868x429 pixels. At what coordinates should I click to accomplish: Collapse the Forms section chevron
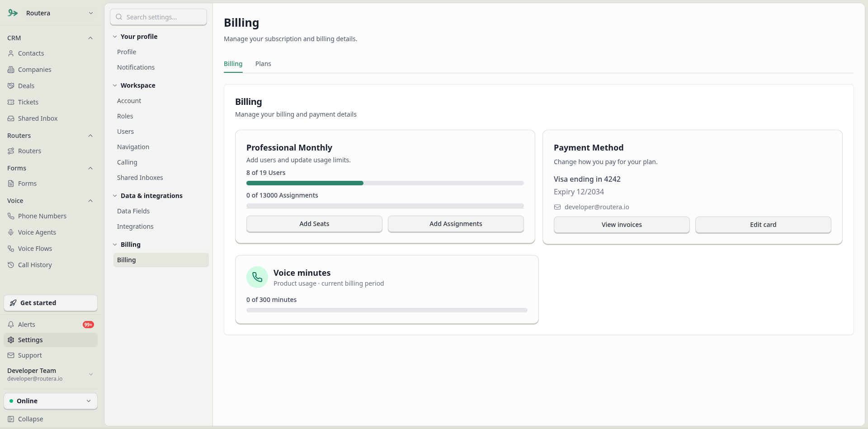click(x=90, y=168)
